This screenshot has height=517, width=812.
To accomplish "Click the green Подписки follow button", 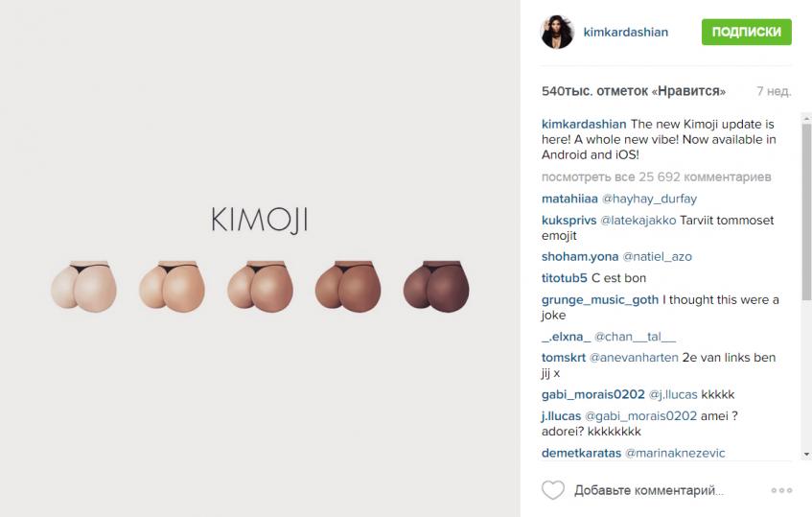I will (x=746, y=32).
